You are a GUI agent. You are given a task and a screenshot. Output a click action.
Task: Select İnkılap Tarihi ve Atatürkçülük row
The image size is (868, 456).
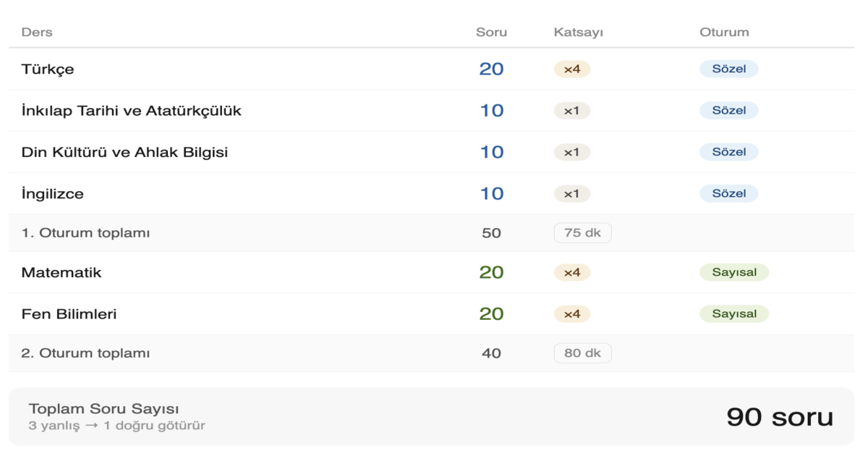pos(131,111)
